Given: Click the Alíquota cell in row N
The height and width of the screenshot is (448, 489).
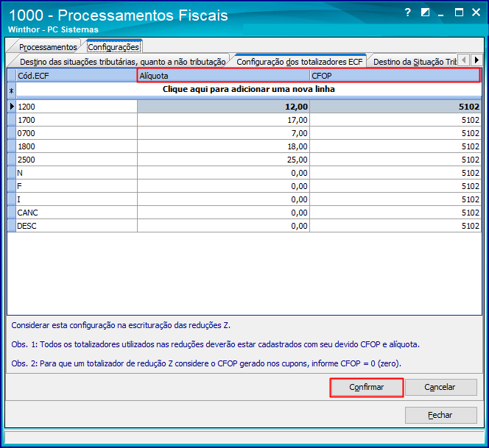Looking at the screenshot, I should [x=223, y=173].
